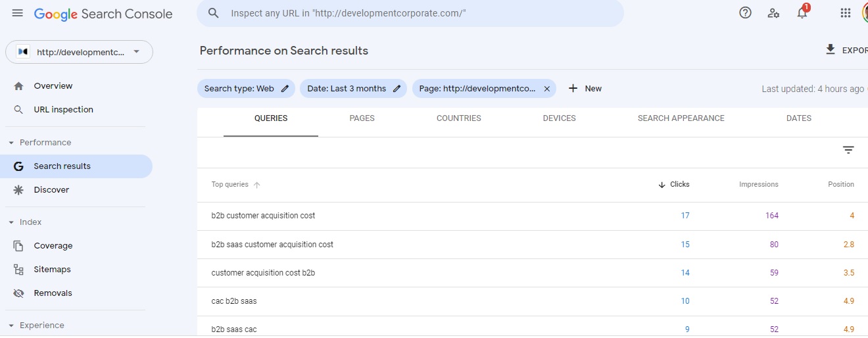
Task: Open users and permissions settings icon
Action: (x=773, y=13)
